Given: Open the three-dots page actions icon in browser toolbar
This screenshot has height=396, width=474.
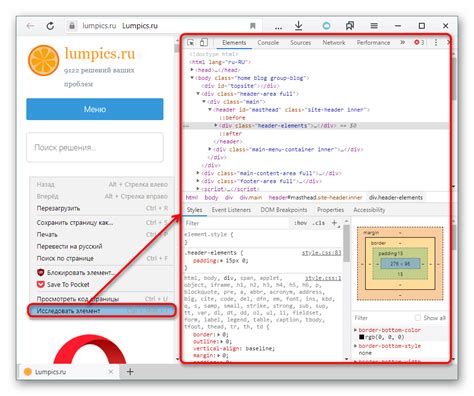Looking at the screenshot, I should click(x=278, y=28).
